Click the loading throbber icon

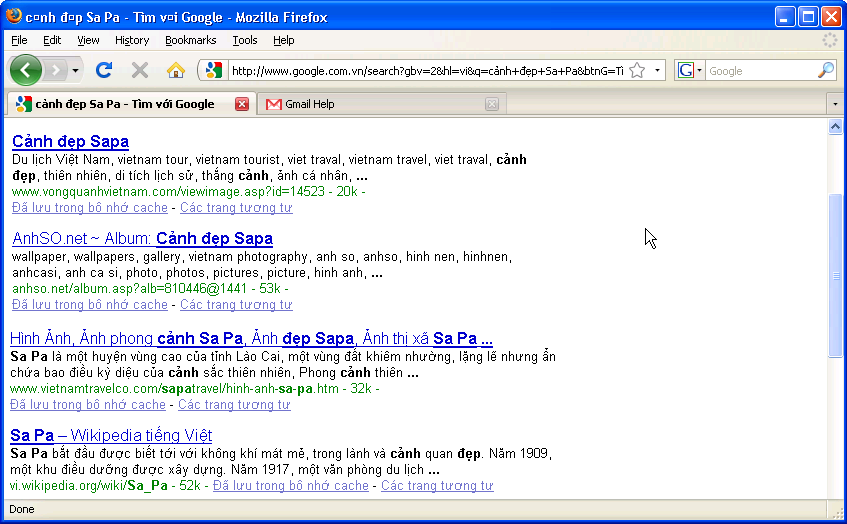(x=830, y=40)
